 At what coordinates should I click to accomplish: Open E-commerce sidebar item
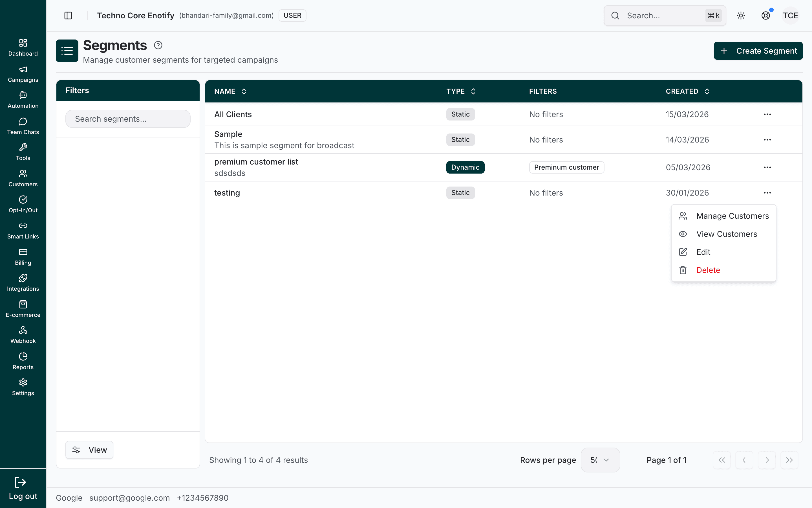23,309
